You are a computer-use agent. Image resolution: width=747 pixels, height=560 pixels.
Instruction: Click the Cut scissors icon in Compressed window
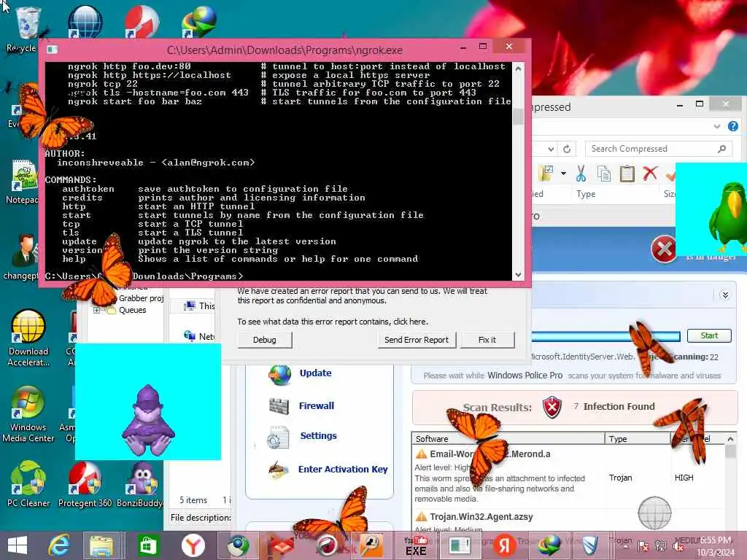581,174
